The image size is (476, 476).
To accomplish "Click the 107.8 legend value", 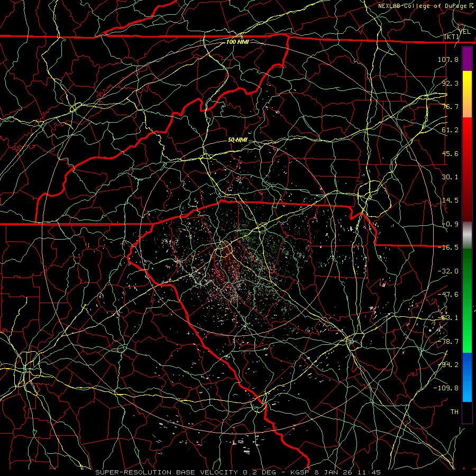I will point(448,59).
